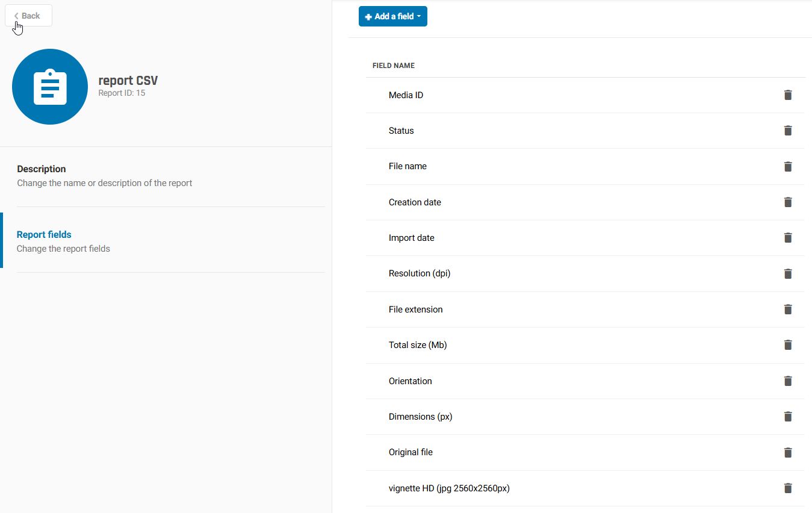Remove the File name field
This screenshot has height=513, width=812.
(x=788, y=166)
